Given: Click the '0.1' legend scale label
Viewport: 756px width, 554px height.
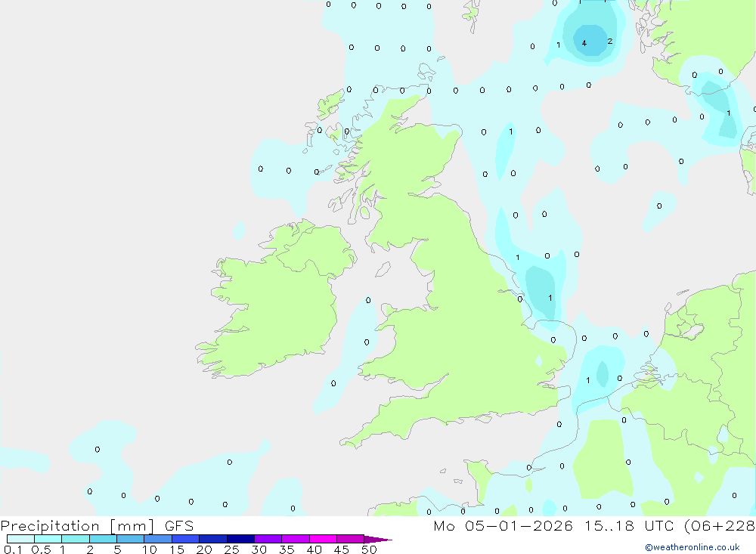Looking at the screenshot, I should (13, 549).
